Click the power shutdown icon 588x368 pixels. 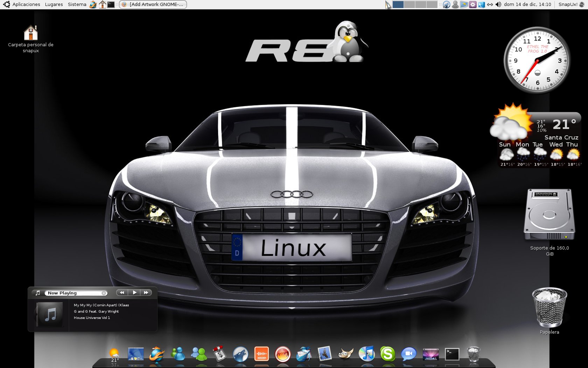[582, 5]
